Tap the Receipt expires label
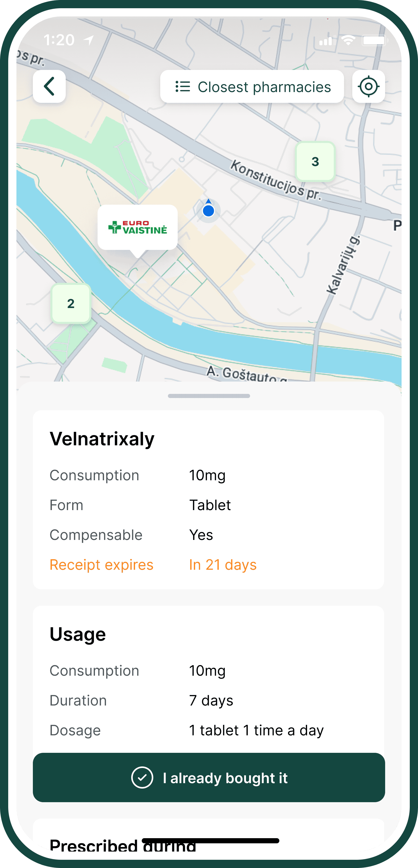 101,565
